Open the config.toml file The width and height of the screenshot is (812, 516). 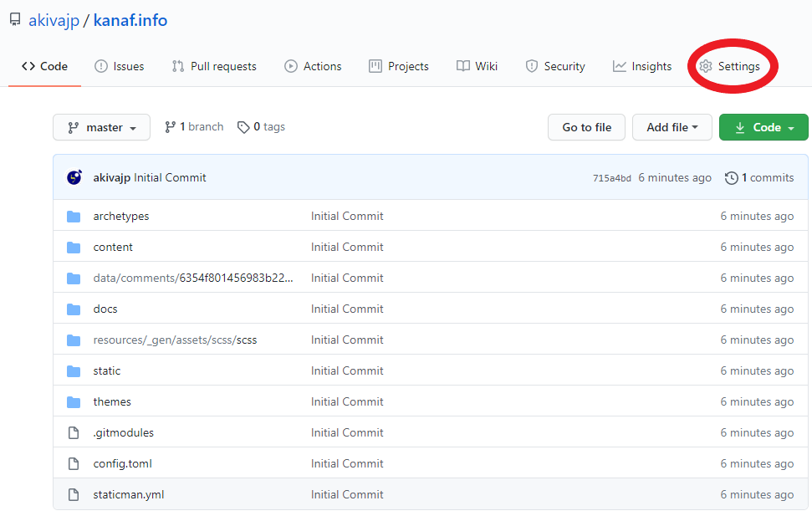click(122, 463)
